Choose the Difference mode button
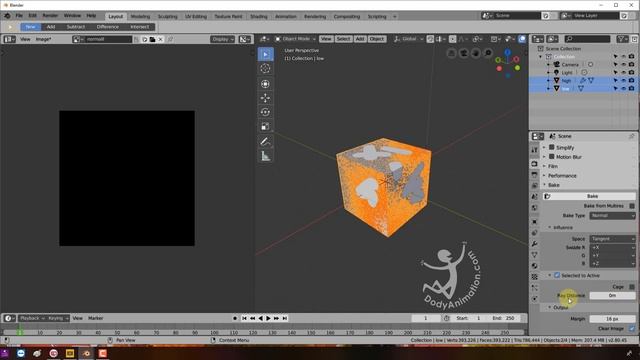Viewport: 640px width, 360px height. (x=108, y=27)
